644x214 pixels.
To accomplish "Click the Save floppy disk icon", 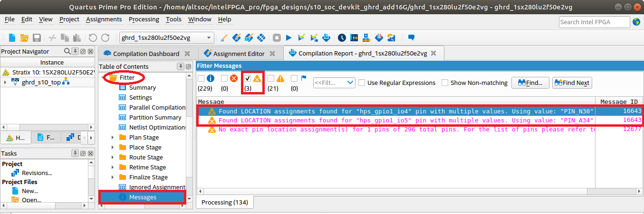I will coord(37,37).
